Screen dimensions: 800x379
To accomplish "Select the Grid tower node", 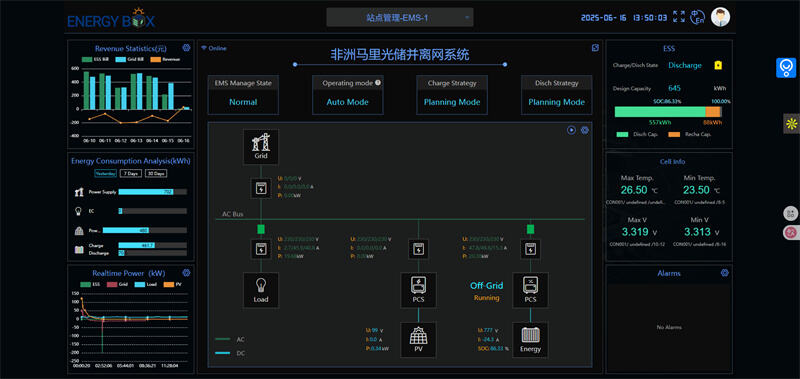I will (261, 146).
